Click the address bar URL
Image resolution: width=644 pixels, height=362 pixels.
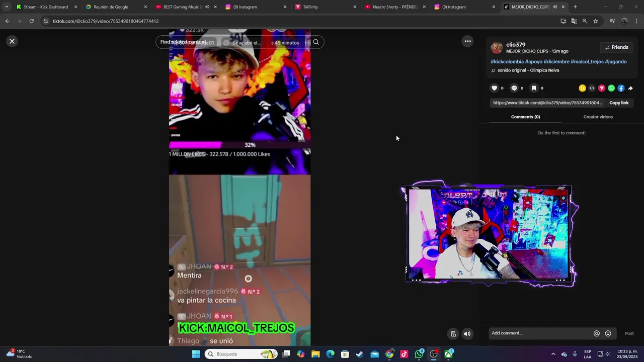(x=106, y=21)
